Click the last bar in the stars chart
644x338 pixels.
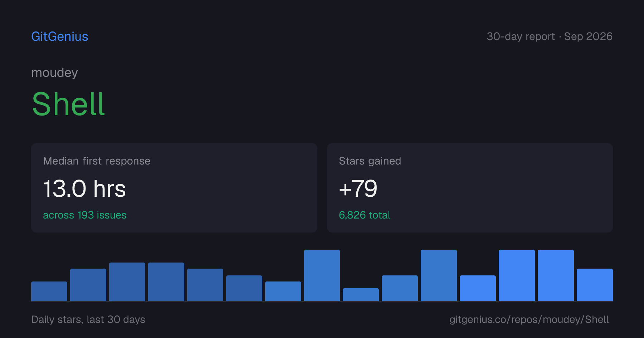tap(595, 285)
